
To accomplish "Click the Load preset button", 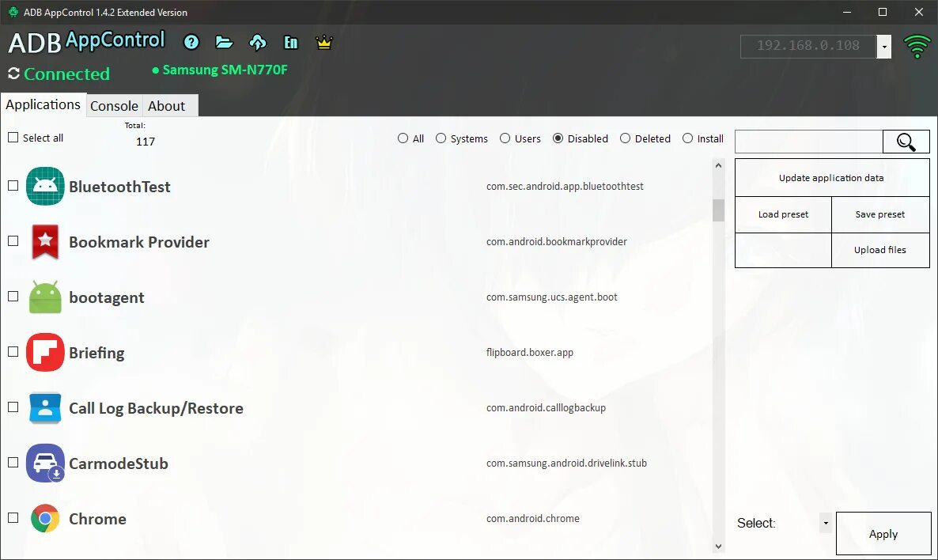I will pyautogui.click(x=783, y=214).
